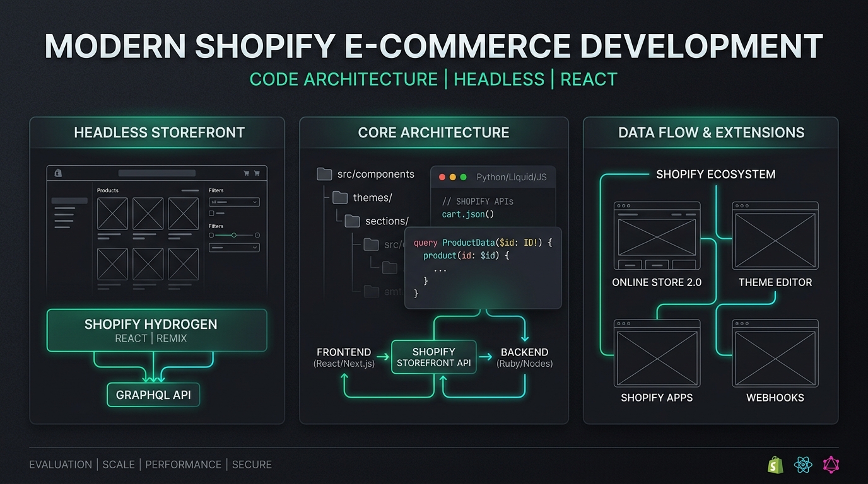This screenshot has width=868, height=484.
Task: Click the themes/ tree label
Action: (373, 197)
